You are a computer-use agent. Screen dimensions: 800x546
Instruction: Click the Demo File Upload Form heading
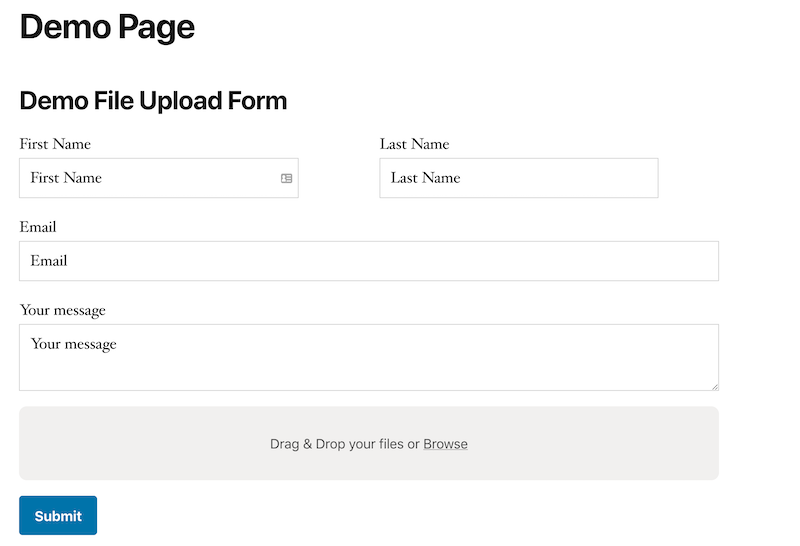[x=153, y=101]
